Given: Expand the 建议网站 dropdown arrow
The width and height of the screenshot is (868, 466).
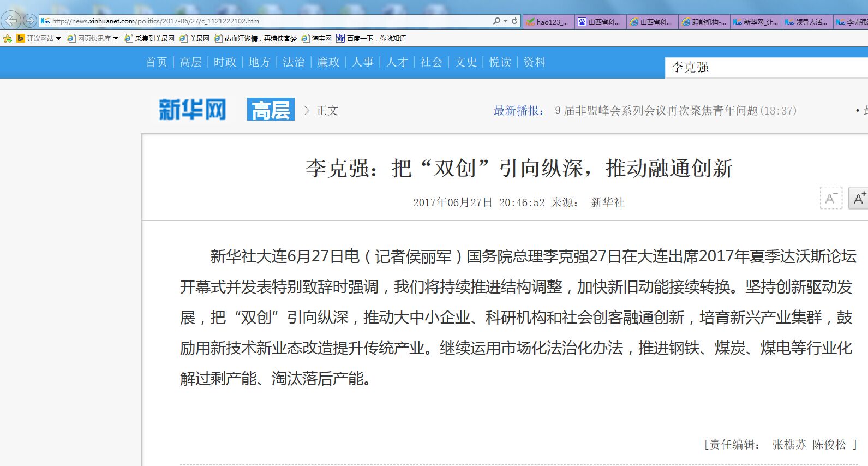Looking at the screenshot, I should (58, 38).
